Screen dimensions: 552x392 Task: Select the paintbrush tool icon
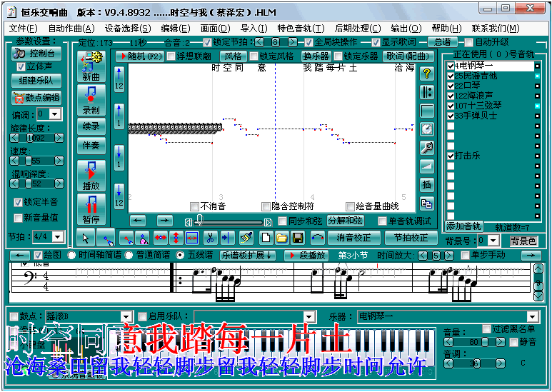pos(246,237)
